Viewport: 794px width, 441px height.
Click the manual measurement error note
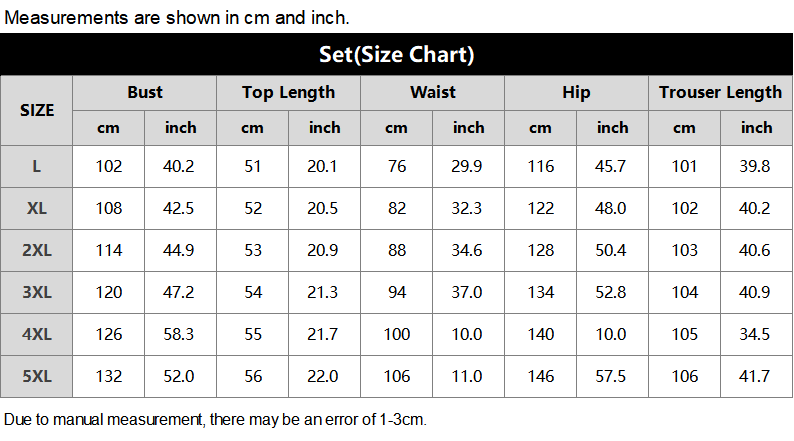pos(215,420)
